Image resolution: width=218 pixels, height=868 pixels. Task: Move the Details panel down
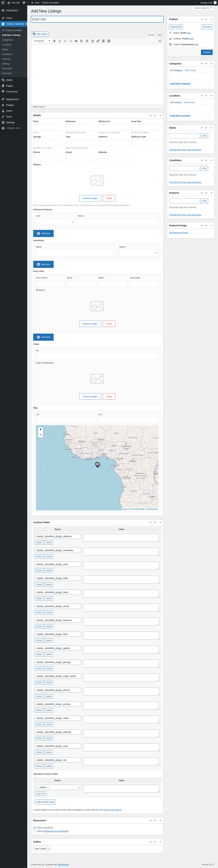click(x=155, y=116)
